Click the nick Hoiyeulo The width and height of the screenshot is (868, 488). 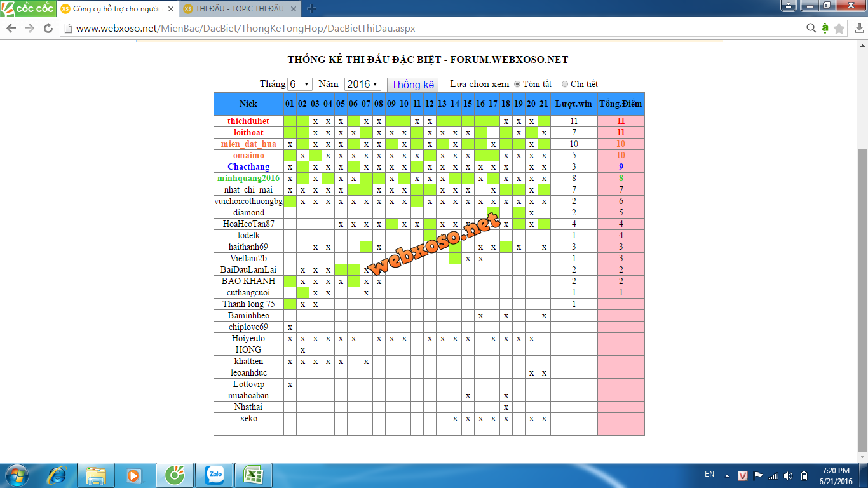248,338
